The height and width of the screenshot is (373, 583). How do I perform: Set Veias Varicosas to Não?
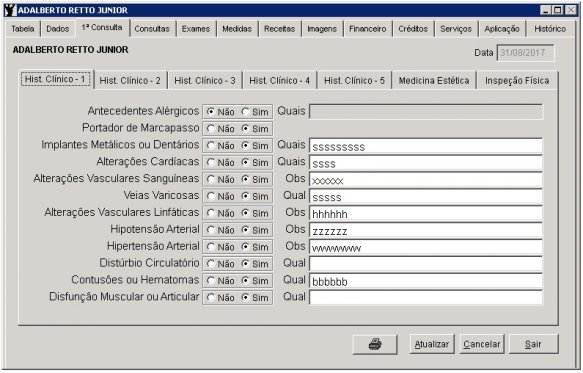coord(220,196)
